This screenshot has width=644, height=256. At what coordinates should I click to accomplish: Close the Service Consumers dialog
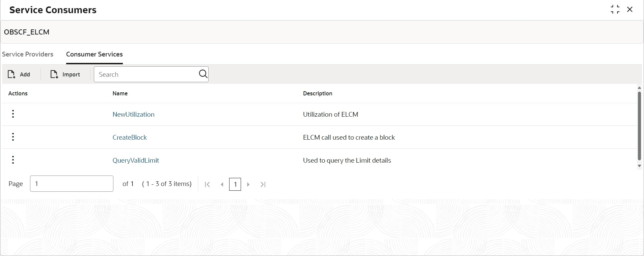click(x=630, y=9)
